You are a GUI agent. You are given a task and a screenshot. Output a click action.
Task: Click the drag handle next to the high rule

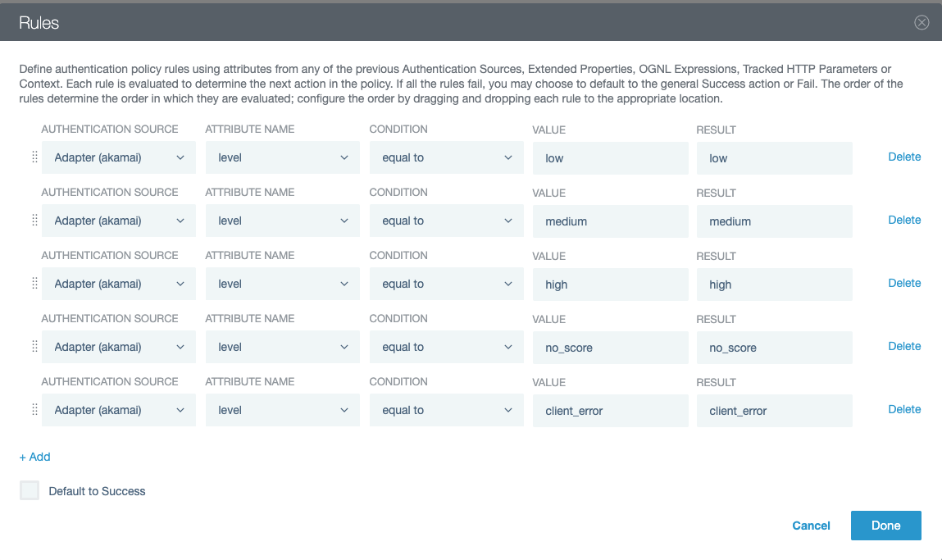(x=34, y=283)
